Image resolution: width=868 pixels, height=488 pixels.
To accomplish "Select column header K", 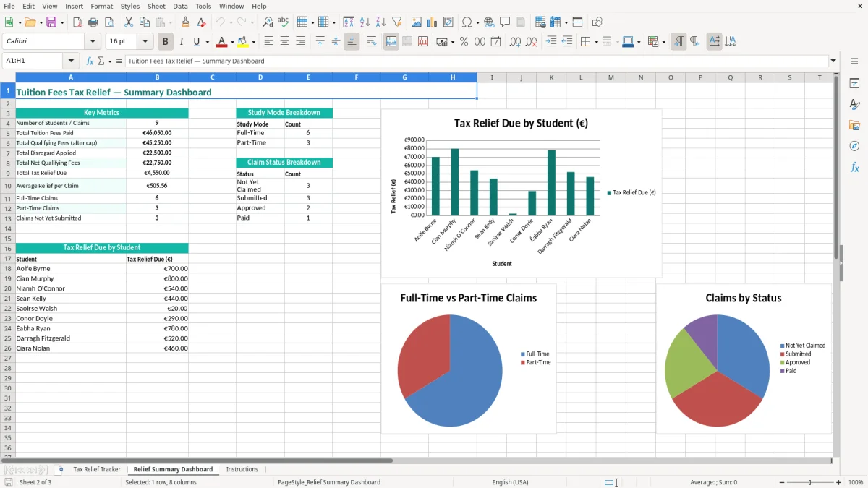I will [x=551, y=77].
